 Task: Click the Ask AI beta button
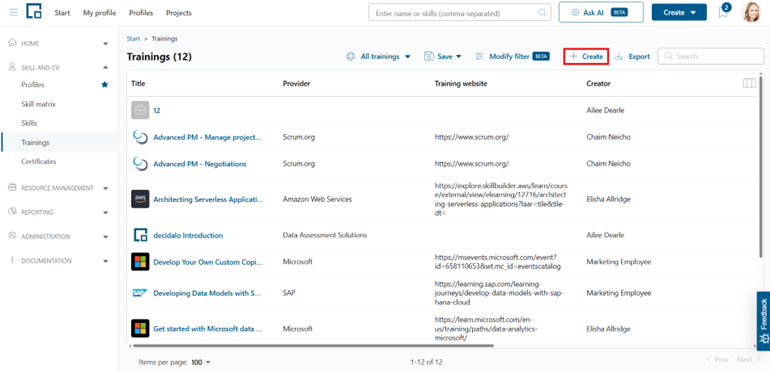pyautogui.click(x=601, y=13)
